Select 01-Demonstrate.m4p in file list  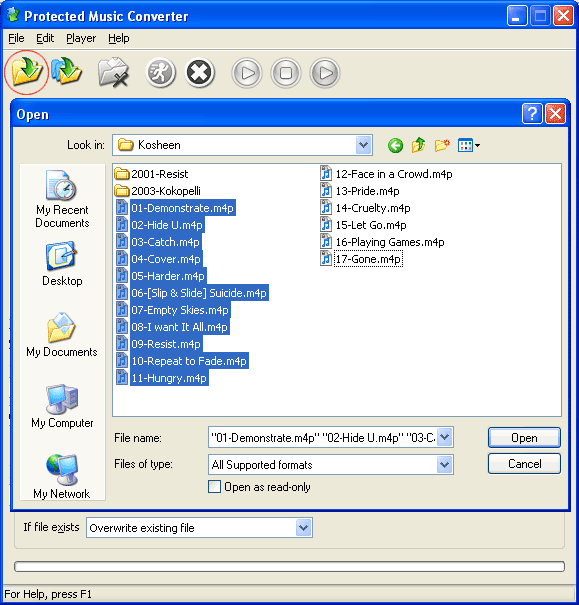(x=176, y=208)
